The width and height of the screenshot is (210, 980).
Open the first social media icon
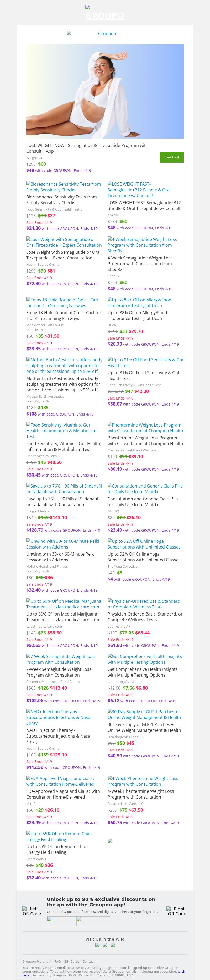pos(97,945)
